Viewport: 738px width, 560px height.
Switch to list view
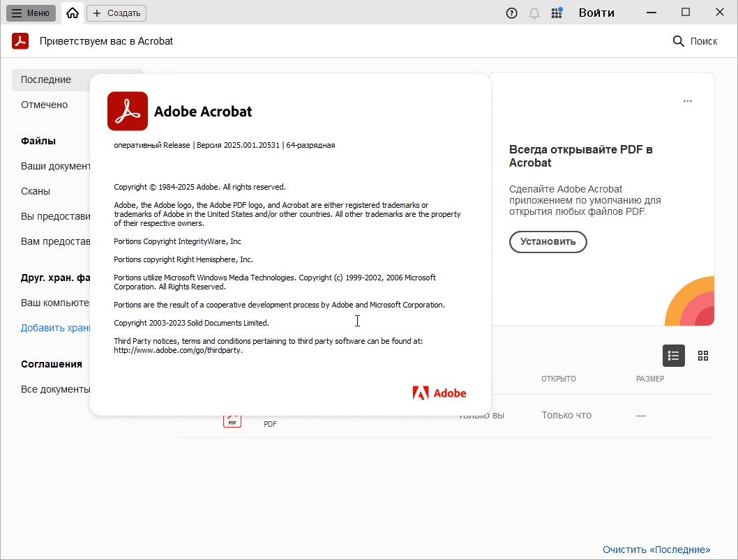click(x=674, y=356)
